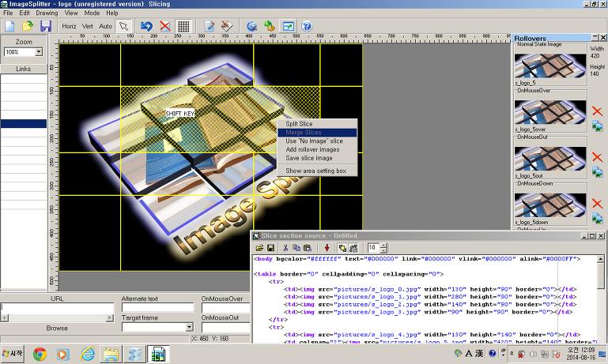This screenshot has width=608, height=364.
Task: Open the Mode menu
Action: pos(92,13)
